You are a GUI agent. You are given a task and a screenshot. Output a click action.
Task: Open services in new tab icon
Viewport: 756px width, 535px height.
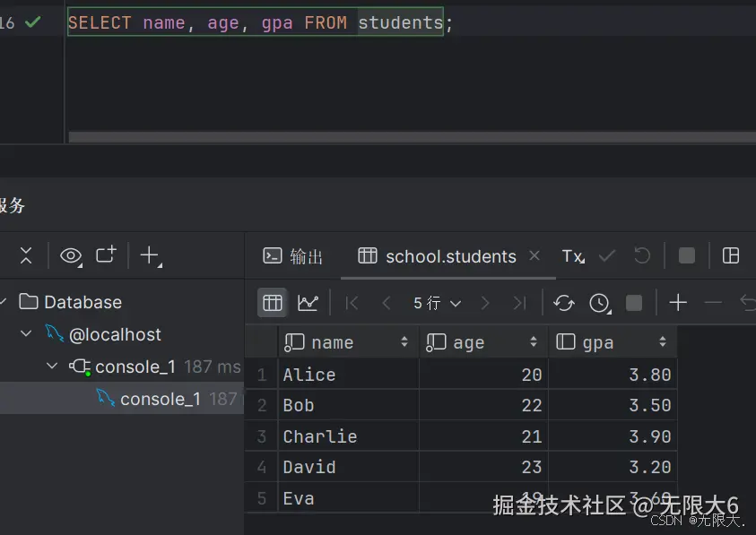[x=106, y=256]
